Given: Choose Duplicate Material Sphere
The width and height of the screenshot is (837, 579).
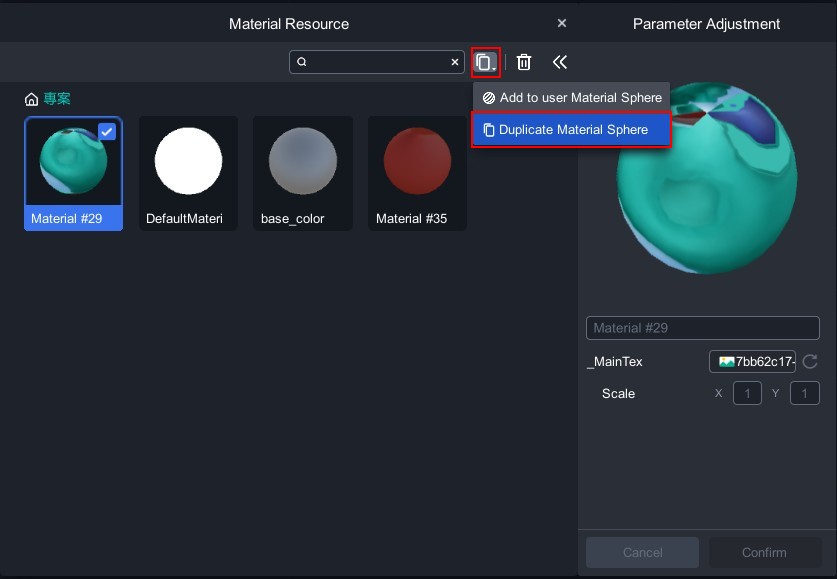Looking at the screenshot, I should tap(571, 130).
